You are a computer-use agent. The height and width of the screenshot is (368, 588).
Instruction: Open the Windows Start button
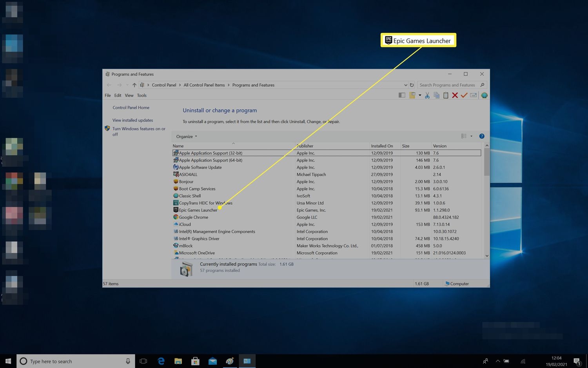click(x=8, y=361)
